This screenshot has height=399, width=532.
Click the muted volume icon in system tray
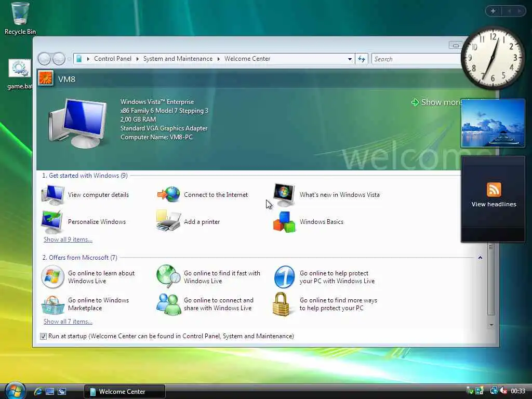coord(503,391)
